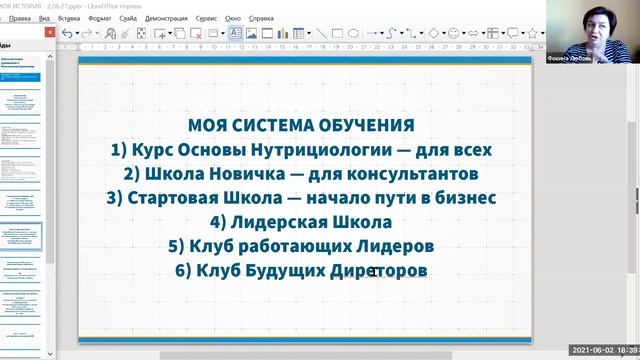
Task: Click the Undo arrow icon
Action: pyautogui.click(x=67, y=33)
